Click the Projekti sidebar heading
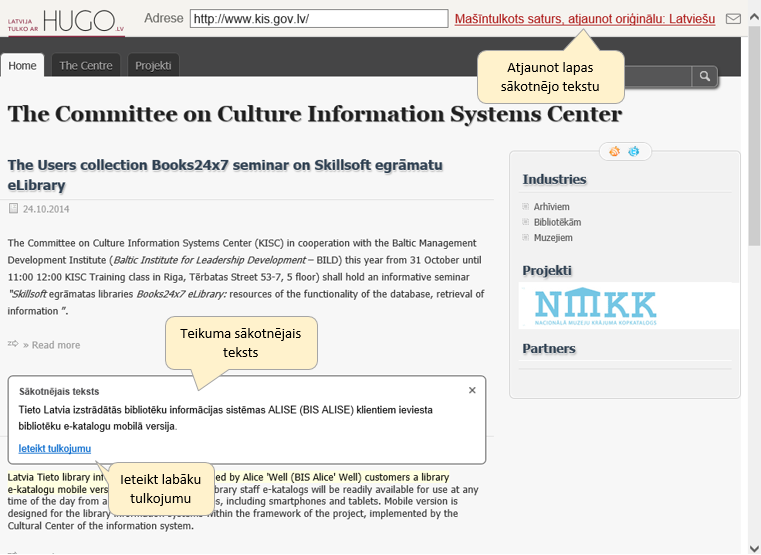 tap(547, 270)
